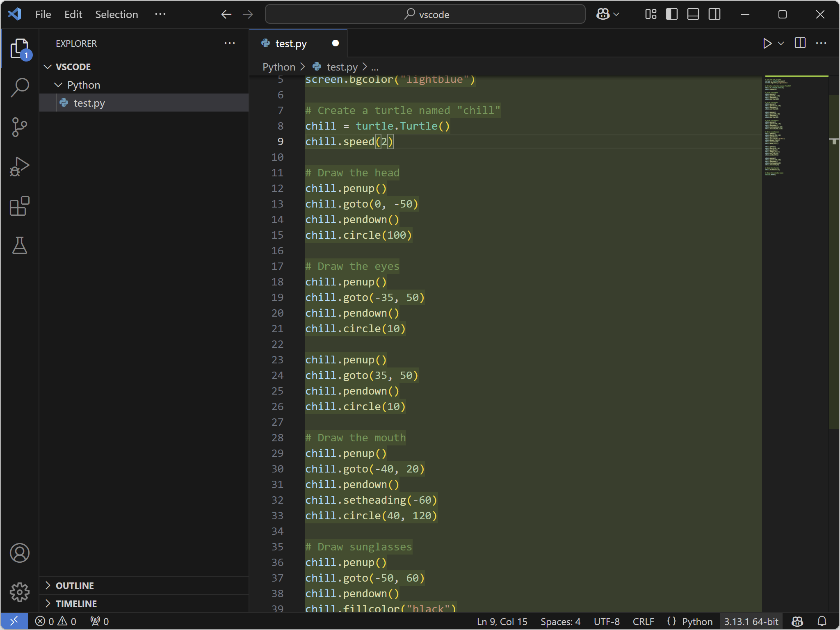Viewport: 840px width, 630px height.
Task: Open the Extensions view
Action: coord(19,206)
